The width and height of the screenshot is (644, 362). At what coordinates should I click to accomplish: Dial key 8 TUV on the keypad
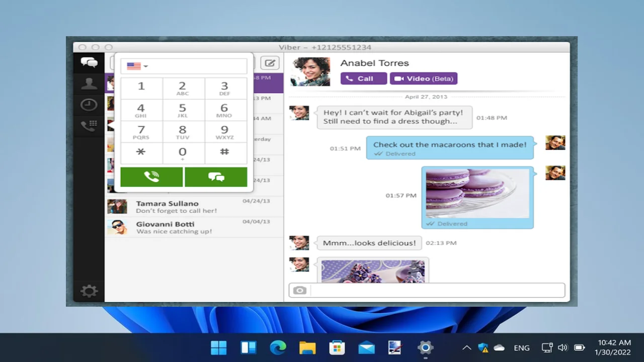pyautogui.click(x=183, y=132)
